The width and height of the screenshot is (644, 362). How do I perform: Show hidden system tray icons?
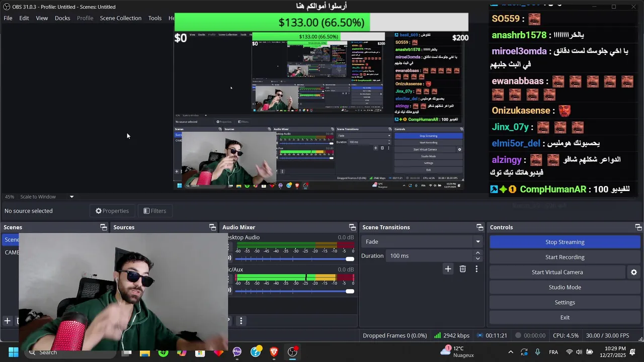point(511,352)
